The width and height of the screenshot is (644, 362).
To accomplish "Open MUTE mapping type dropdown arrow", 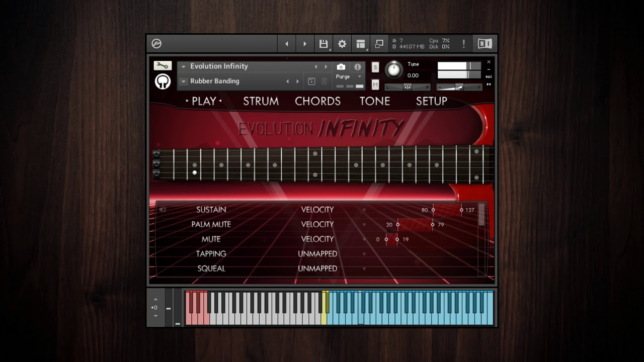I will (x=364, y=239).
